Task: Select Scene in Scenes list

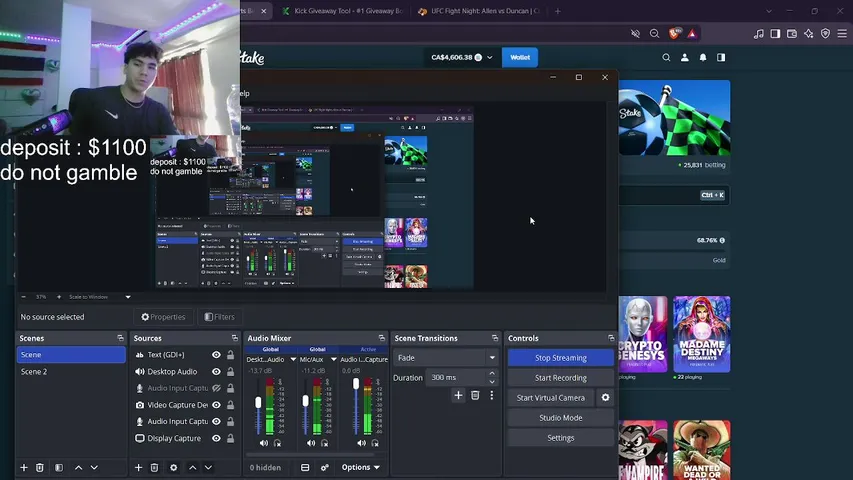Action: [71, 355]
